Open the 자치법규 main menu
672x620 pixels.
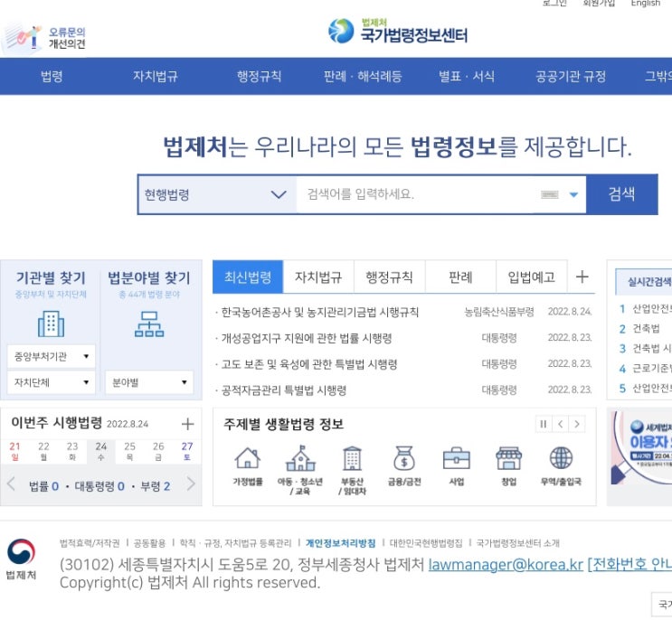pyautogui.click(x=156, y=76)
